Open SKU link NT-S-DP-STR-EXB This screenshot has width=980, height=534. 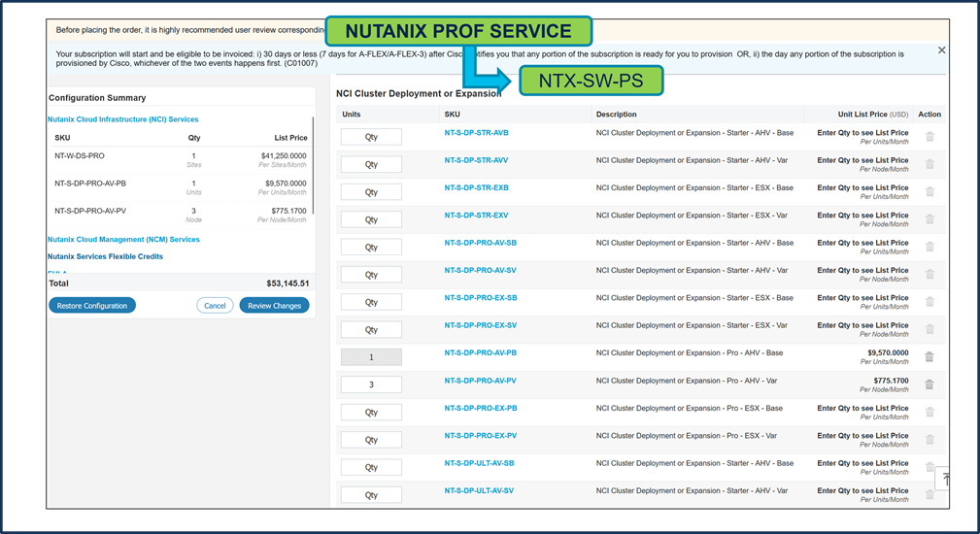476,187
